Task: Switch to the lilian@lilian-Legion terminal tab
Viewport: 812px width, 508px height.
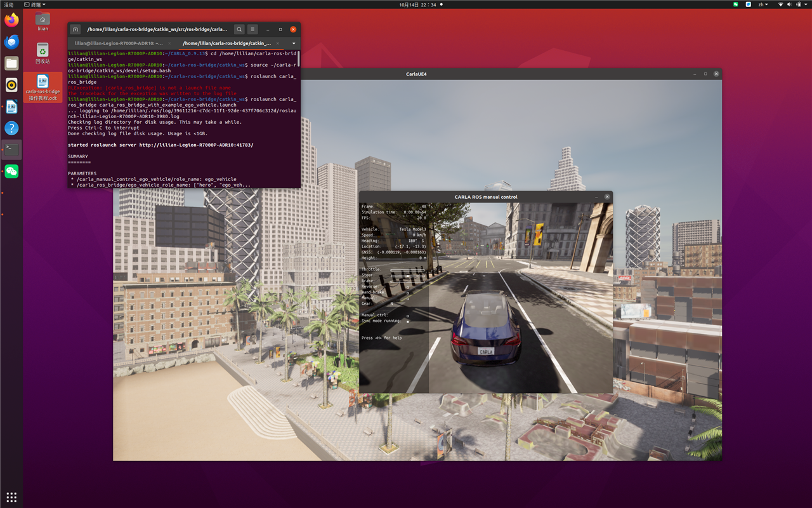Action: [119, 43]
